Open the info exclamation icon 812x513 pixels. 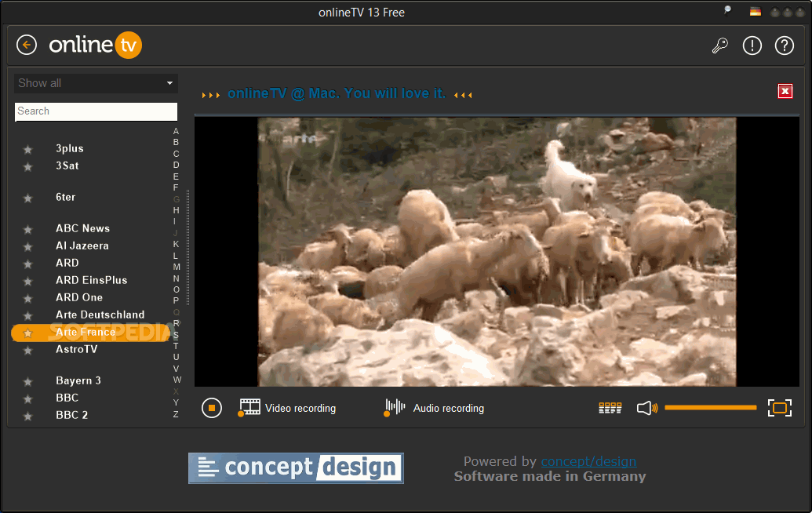752,45
